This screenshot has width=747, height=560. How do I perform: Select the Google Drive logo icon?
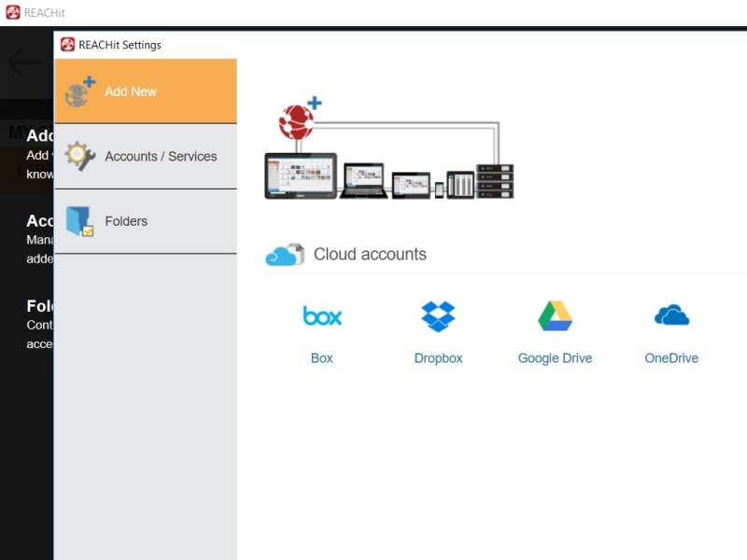click(555, 315)
